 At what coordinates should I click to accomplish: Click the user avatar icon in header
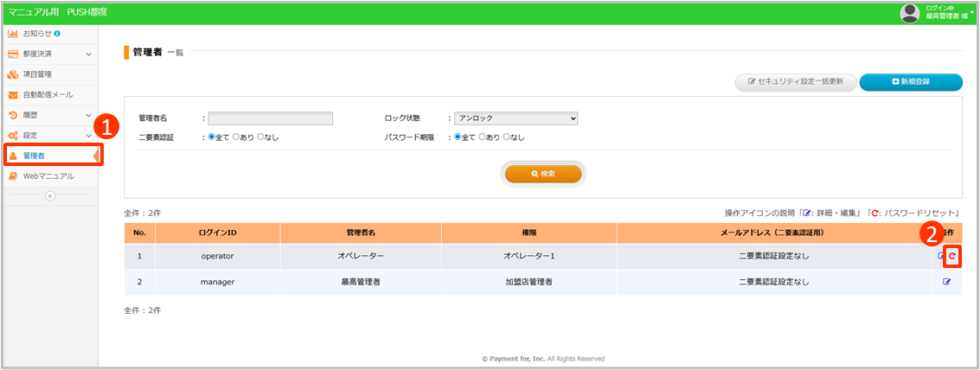pos(909,12)
